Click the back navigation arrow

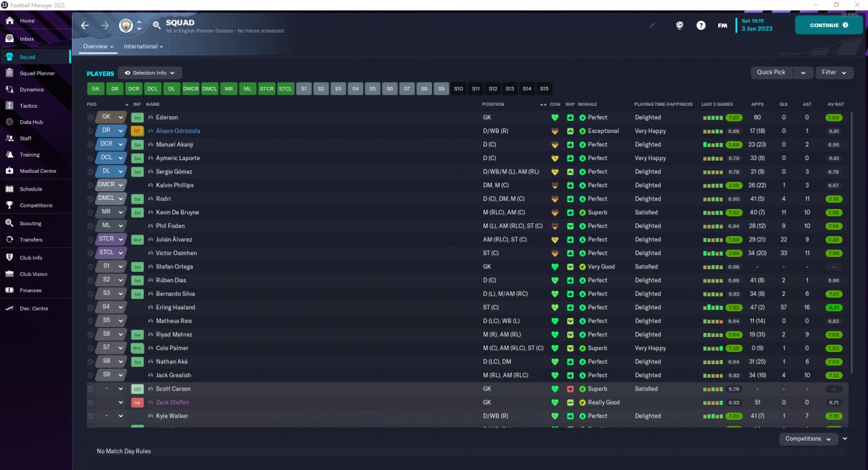85,25
